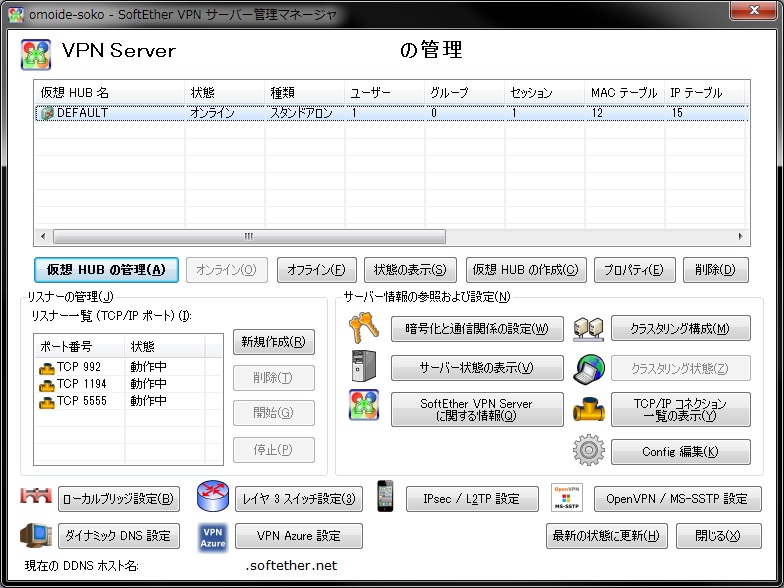Open OpenVPN / MS-SSTP 設定

(x=678, y=499)
